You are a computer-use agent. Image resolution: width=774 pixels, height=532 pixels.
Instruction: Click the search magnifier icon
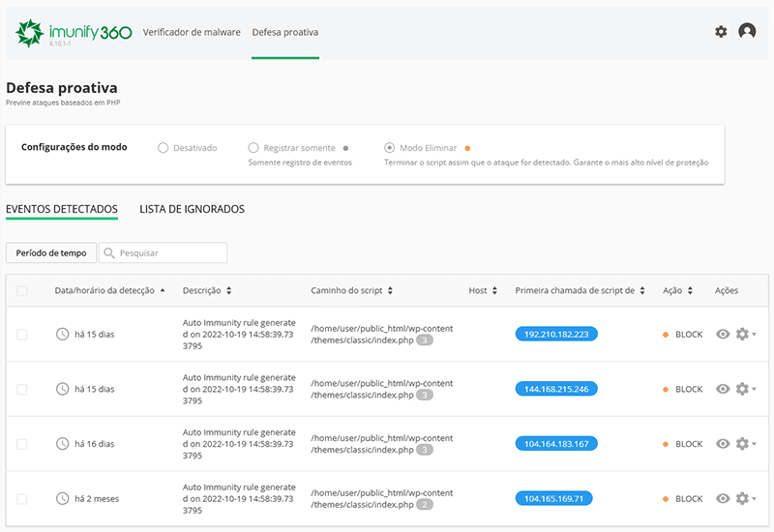[109, 252]
